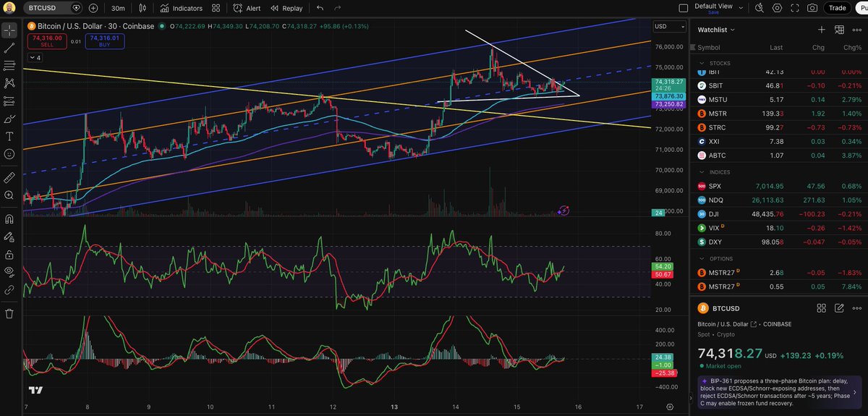Open BTCUSD details more options
The height and width of the screenshot is (416, 868).
click(857, 307)
